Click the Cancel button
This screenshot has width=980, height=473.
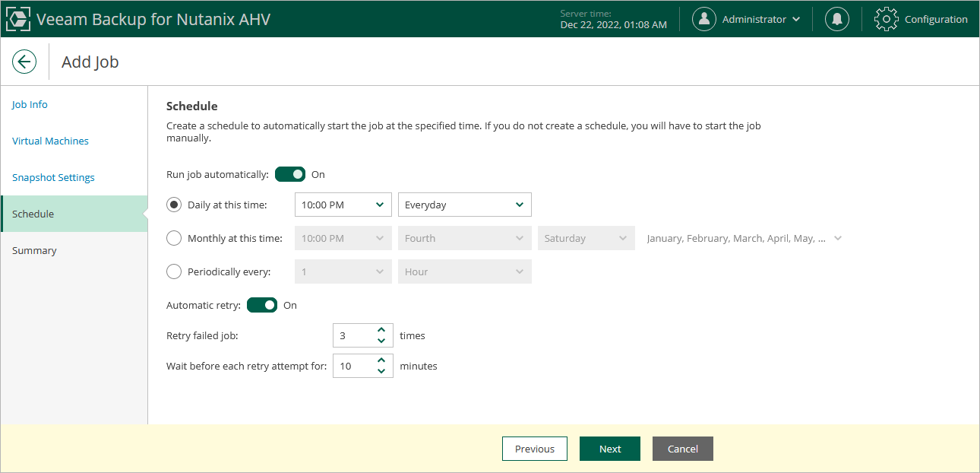coord(683,449)
